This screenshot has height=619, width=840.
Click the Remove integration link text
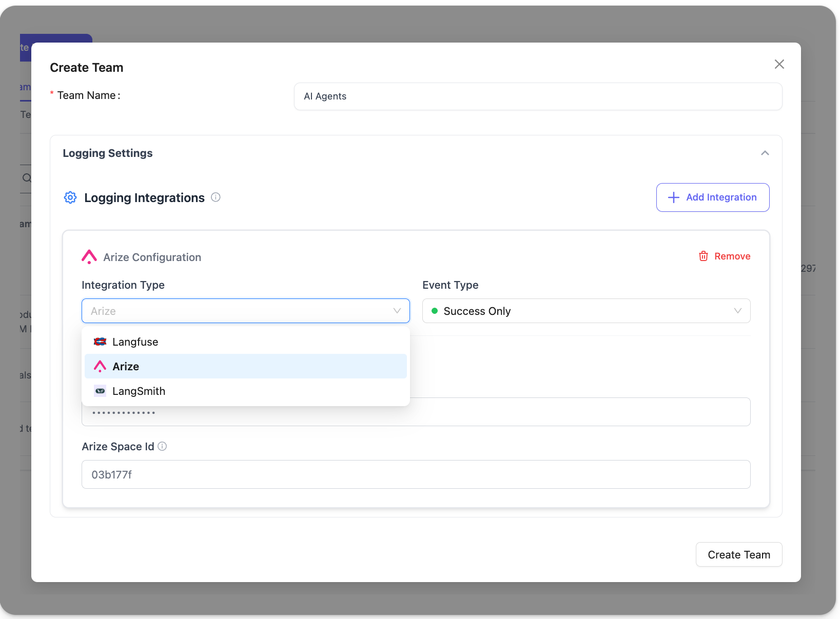tap(732, 256)
